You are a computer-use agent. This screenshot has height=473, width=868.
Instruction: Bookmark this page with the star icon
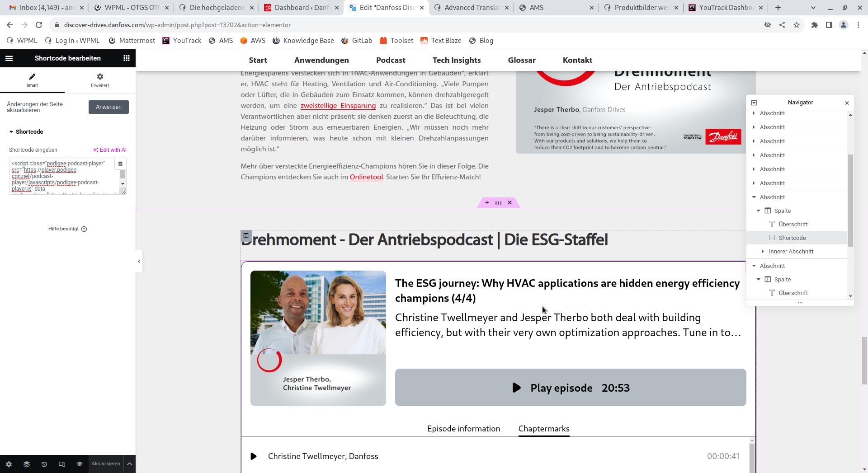(797, 25)
